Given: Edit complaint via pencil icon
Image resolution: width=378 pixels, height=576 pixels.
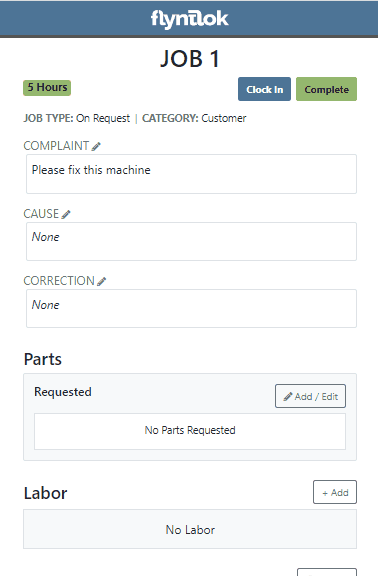Looking at the screenshot, I should (96, 147).
